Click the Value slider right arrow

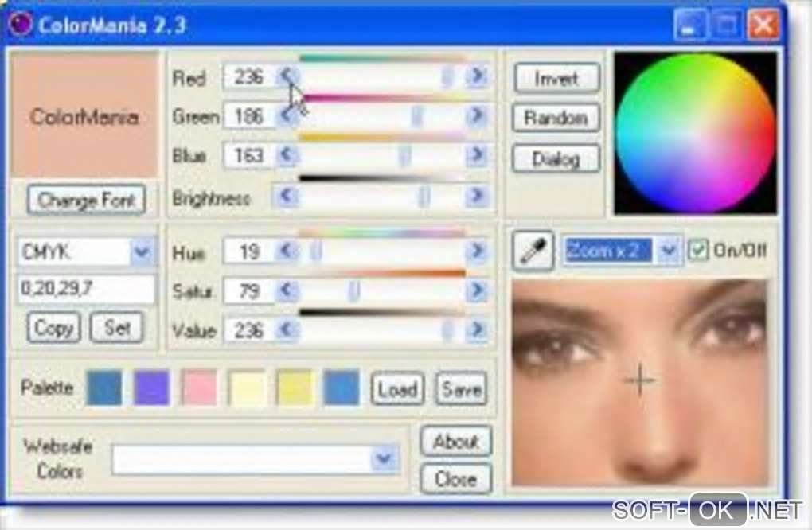click(x=476, y=330)
